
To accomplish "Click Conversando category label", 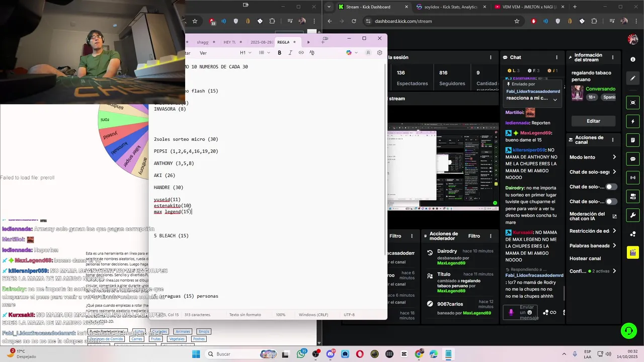I will (600, 89).
